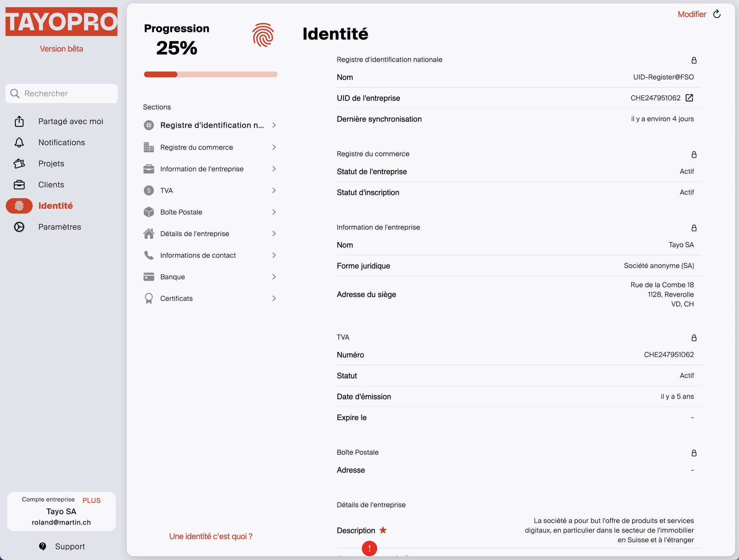Toggle the TVA section lock icon
Screen dimensions: 739x560
pyautogui.click(x=694, y=338)
